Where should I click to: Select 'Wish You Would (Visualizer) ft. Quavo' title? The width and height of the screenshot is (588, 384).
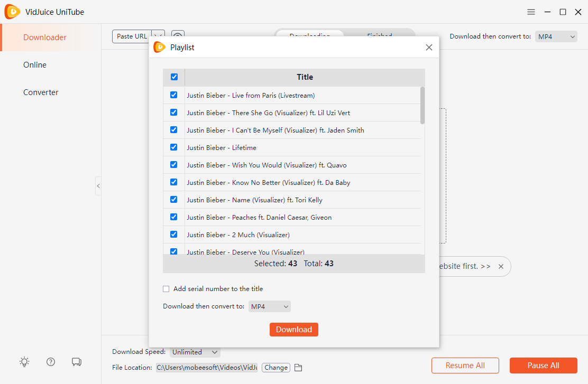(267, 165)
